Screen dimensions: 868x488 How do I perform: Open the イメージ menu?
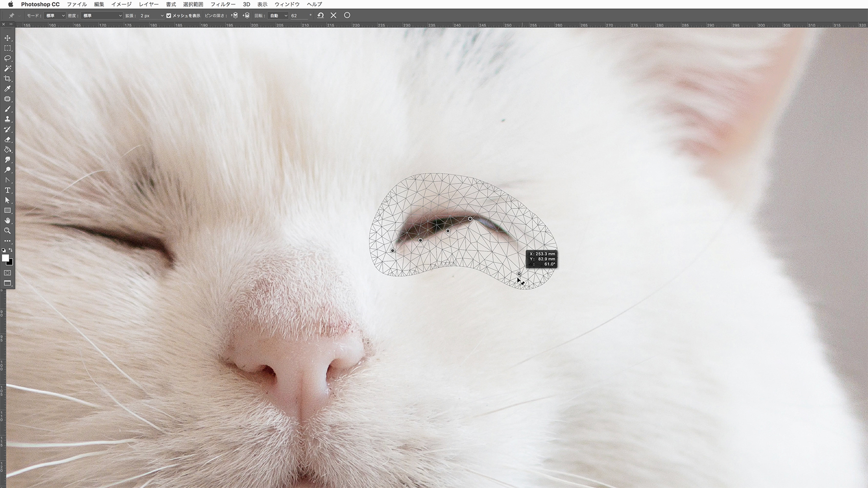click(122, 4)
